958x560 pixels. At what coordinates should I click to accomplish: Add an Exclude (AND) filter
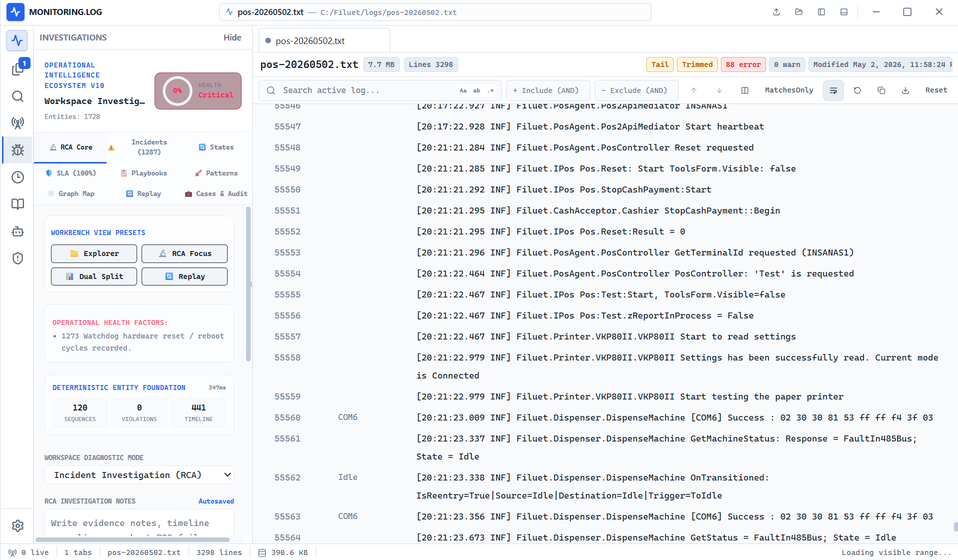[637, 90]
